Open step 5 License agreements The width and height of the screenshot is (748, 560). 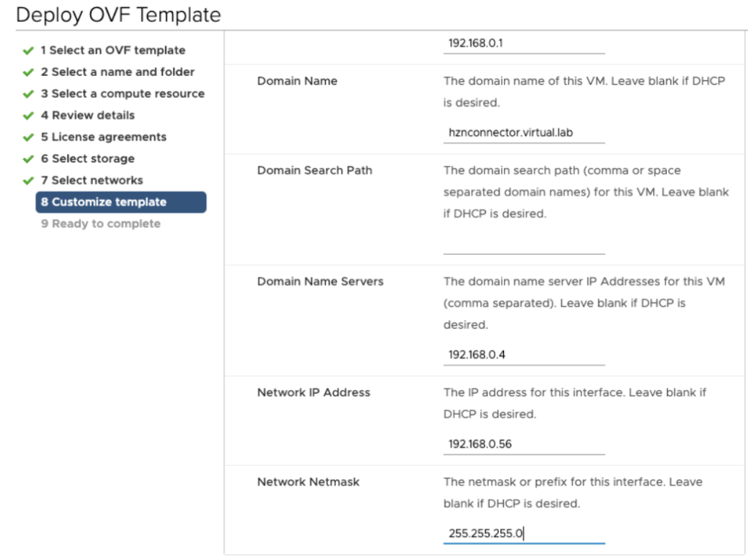pyautogui.click(x=103, y=137)
